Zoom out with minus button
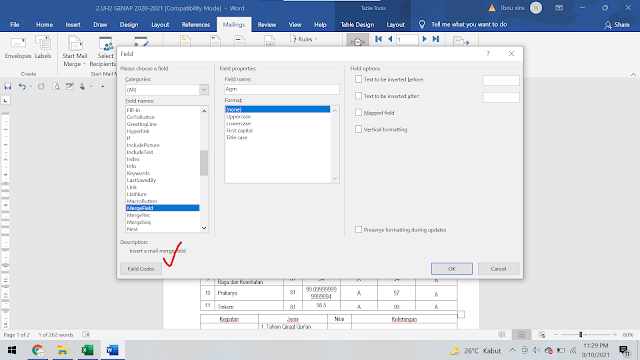The height and width of the screenshot is (360, 640). [x=556, y=335]
